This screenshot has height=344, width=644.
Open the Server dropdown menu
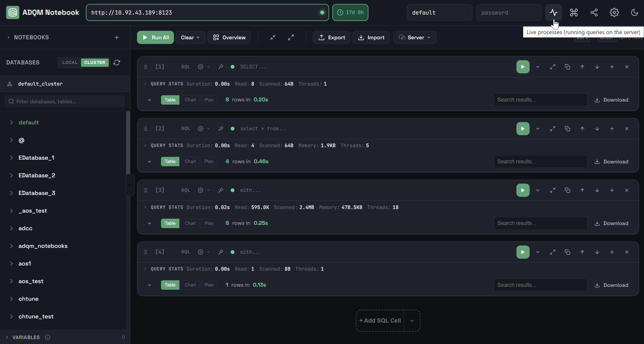click(415, 37)
